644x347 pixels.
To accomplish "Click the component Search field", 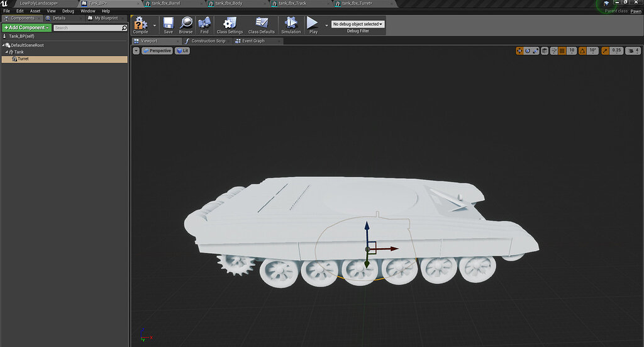I will tap(87, 28).
